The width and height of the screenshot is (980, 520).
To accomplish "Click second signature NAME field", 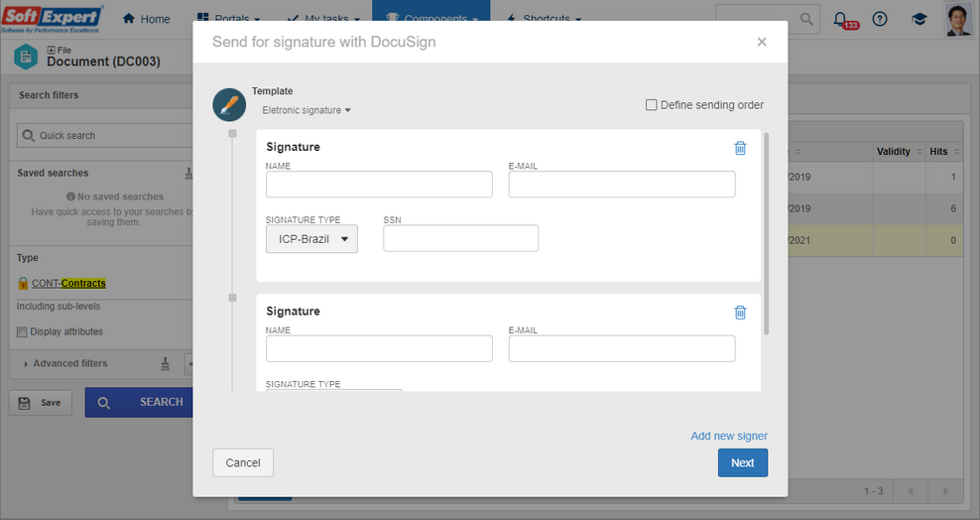I will coord(379,348).
